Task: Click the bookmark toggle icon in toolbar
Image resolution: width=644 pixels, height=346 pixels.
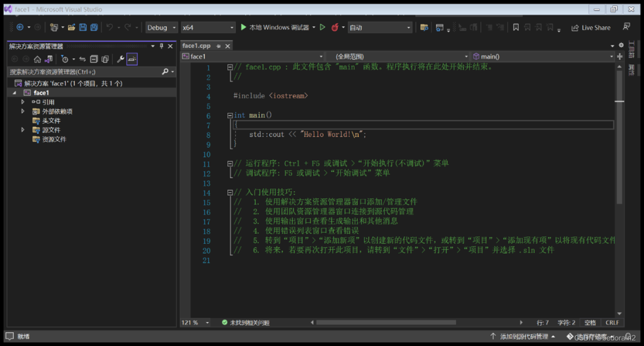Action: click(516, 27)
